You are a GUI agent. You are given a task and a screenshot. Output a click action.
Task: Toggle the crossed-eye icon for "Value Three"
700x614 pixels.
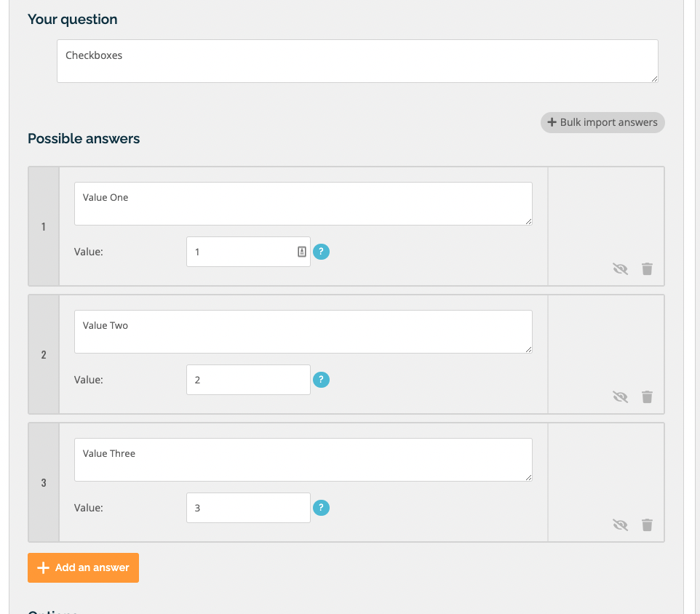(x=620, y=525)
